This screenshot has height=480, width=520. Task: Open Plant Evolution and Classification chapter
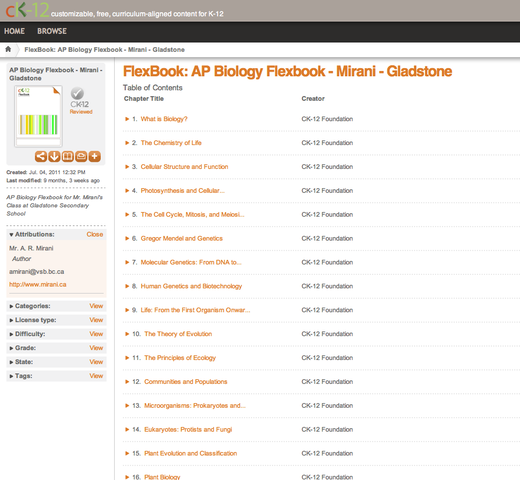coord(191,453)
